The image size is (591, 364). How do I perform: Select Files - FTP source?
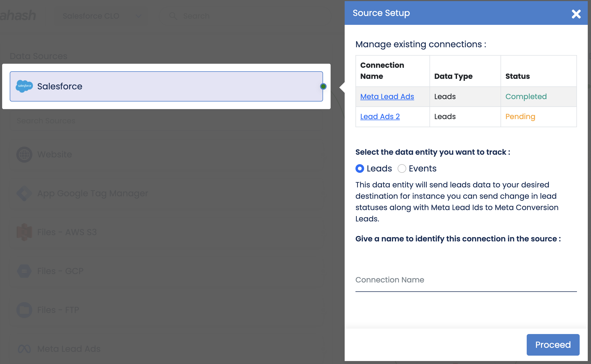click(166, 310)
